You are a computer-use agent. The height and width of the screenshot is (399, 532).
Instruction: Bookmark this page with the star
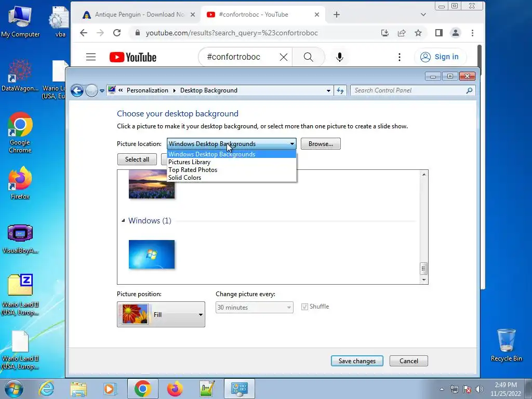[418, 33]
